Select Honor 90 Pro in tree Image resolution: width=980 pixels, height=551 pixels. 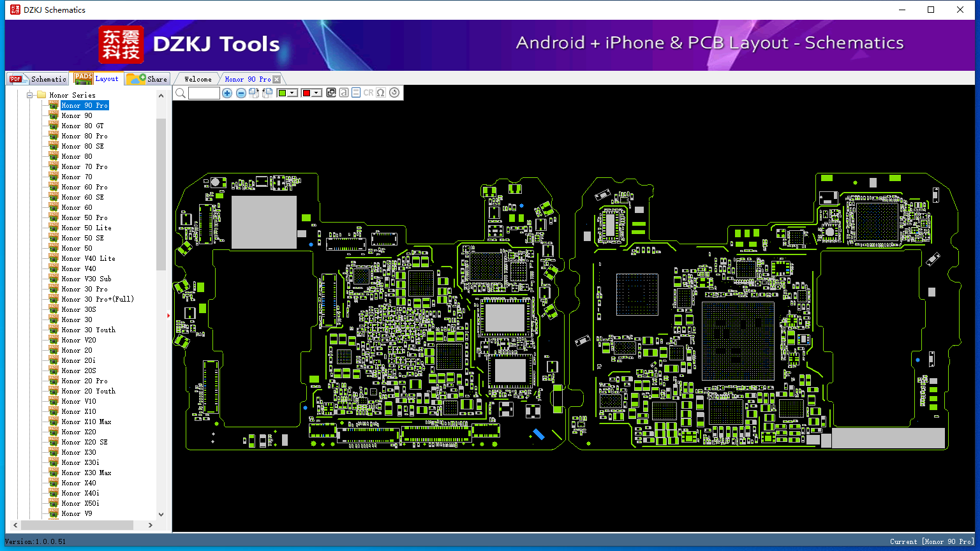[x=84, y=105]
